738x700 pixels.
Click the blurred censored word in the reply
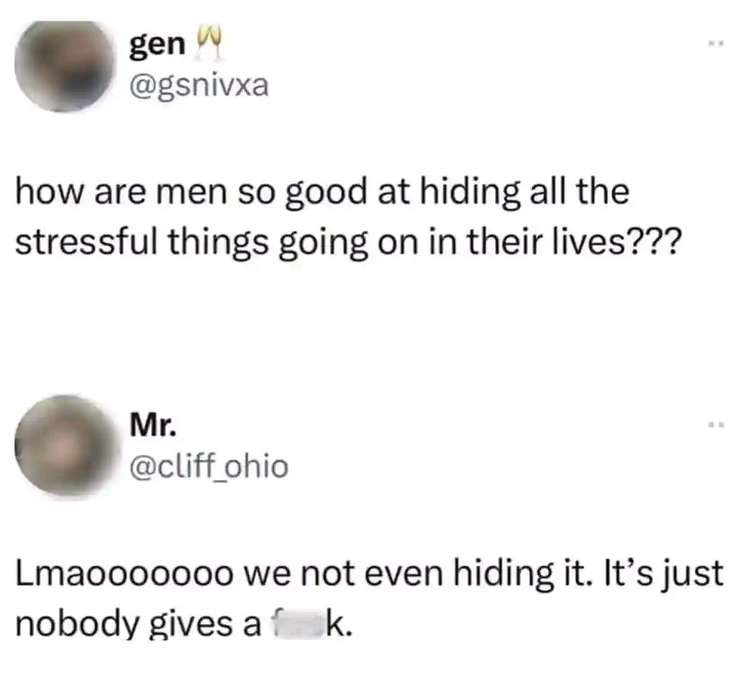pyautogui.click(x=298, y=624)
